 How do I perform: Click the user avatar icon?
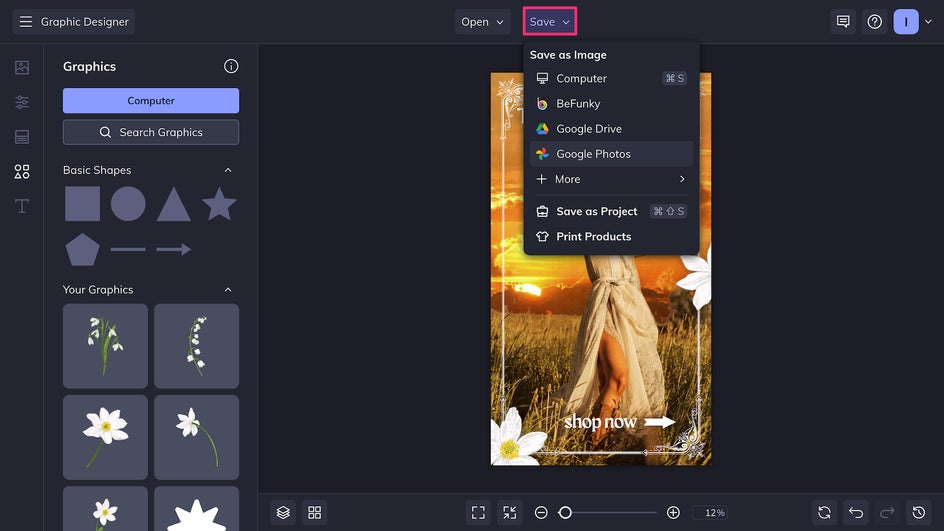coord(905,22)
